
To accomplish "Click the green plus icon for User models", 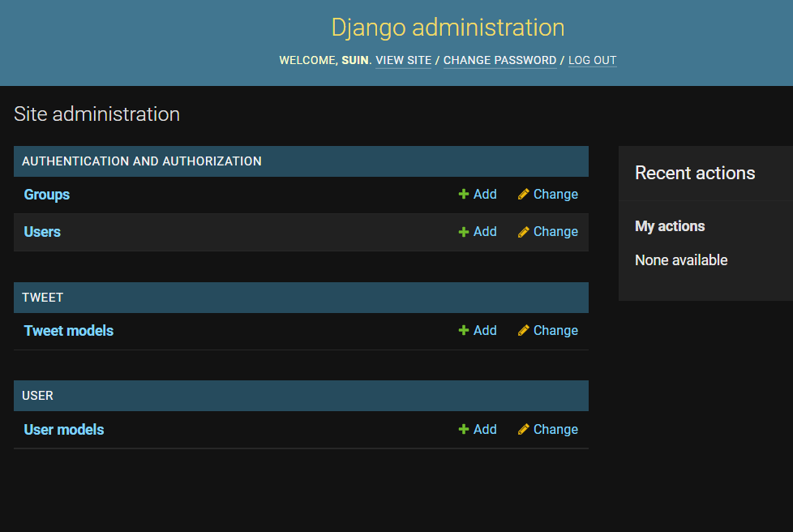I will click(x=463, y=429).
